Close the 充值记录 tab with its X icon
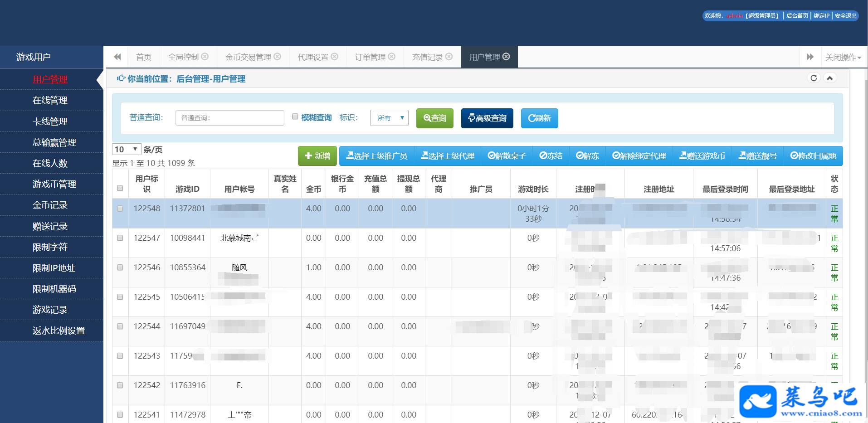This screenshot has width=868, height=423. [x=449, y=57]
